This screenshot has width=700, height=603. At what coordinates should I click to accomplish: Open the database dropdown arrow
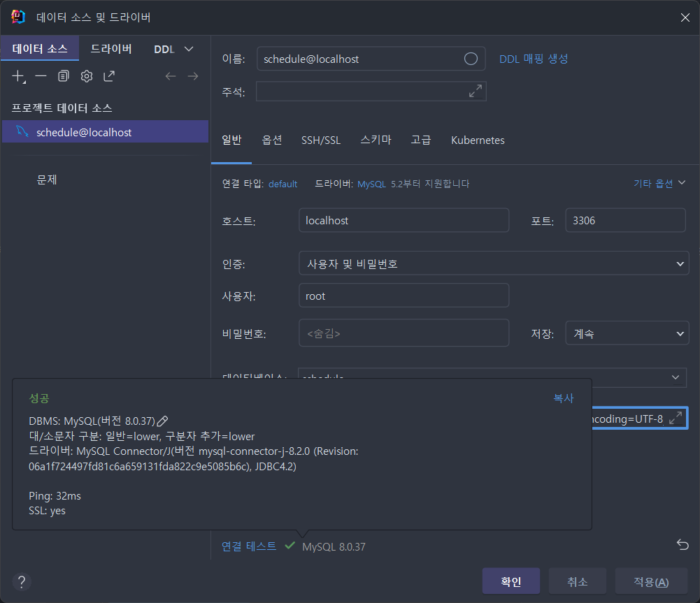pos(676,377)
